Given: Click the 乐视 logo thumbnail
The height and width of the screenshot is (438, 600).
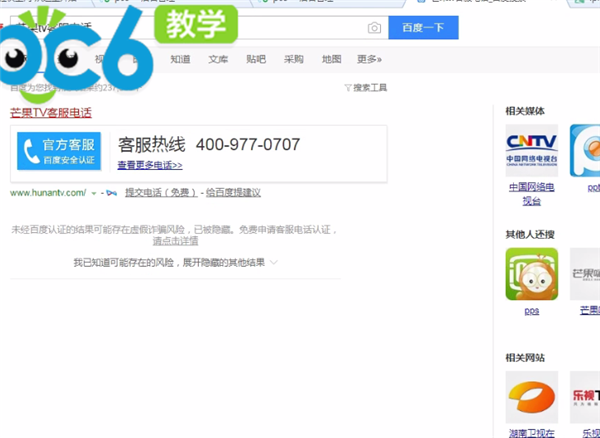Looking at the screenshot, I should click(585, 397).
